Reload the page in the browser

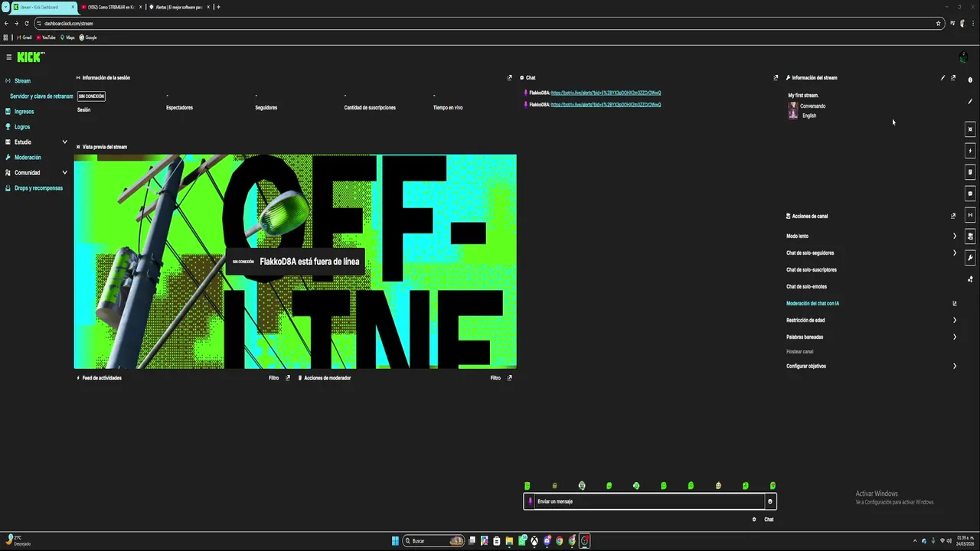coord(27,23)
